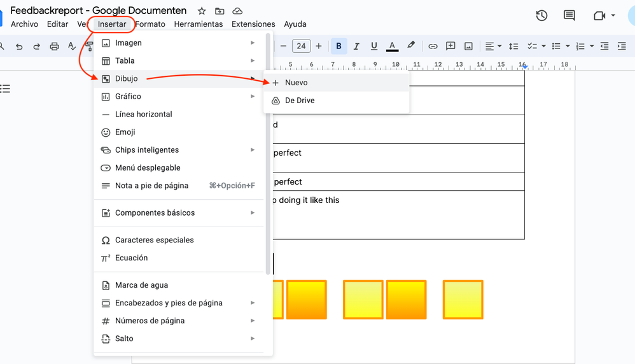Star the Feedbackreport document
Image resolution: width=635 pixels, height=364 pixels.
pyautogui.click(x=202, y=11)
